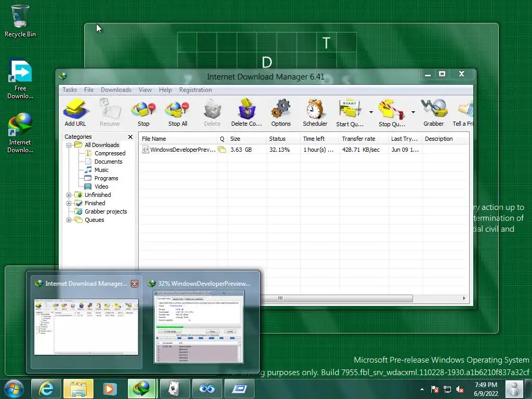This screenshot has width=532, height=399.
Task: Open the File menu
Action: point(89,90)
